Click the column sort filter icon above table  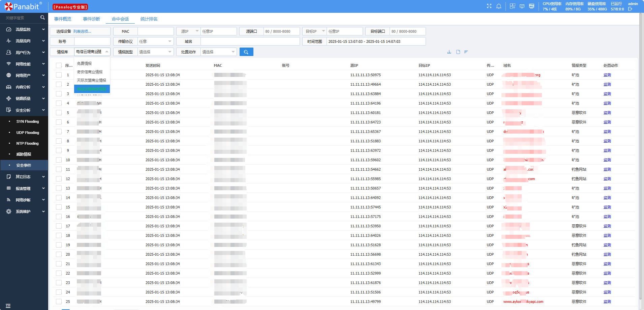(466, 52)
